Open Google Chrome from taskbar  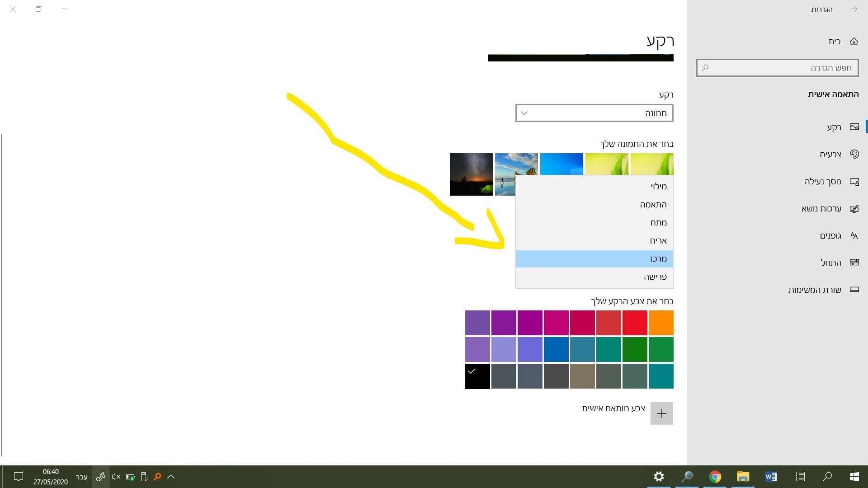[x=715, y=477]
